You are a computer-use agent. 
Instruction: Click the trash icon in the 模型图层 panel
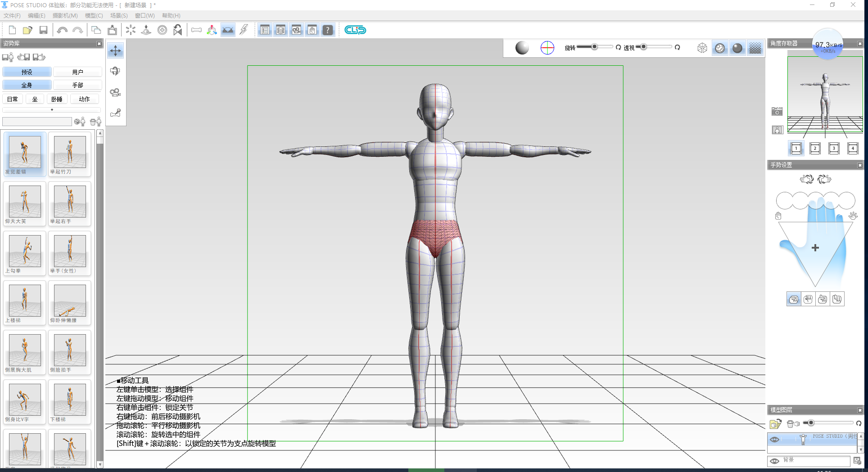(x=791, y=423)
